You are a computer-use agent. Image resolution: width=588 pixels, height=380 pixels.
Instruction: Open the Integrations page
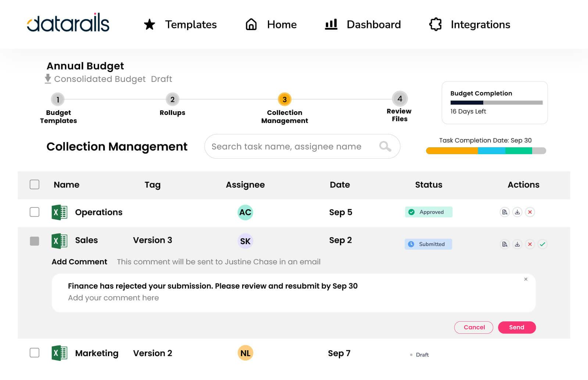click(480, 25)
